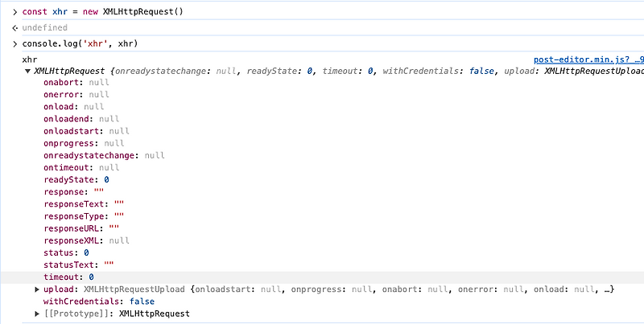Screen dimensions: 644x324
Task: Select the onloadstart: null row
Action: tap(86, 131)
